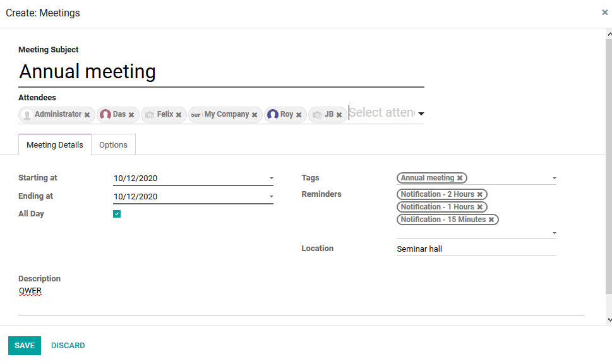The width and height of the screenshot is (612, 364).
Task: Expand the Tags dropdown arrow
Action: pos(555,178)
